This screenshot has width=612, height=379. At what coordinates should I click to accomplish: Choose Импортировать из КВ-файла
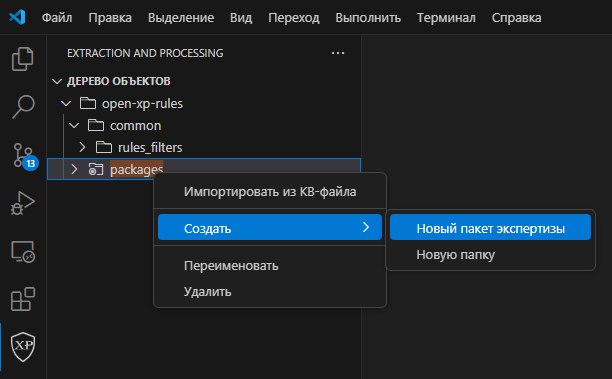click(270, 192)
